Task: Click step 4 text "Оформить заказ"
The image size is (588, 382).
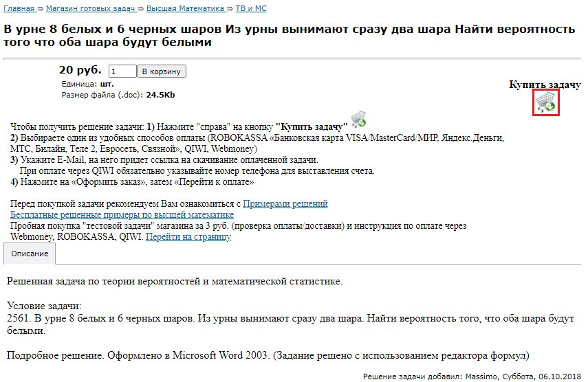Action: click(132, 182)
